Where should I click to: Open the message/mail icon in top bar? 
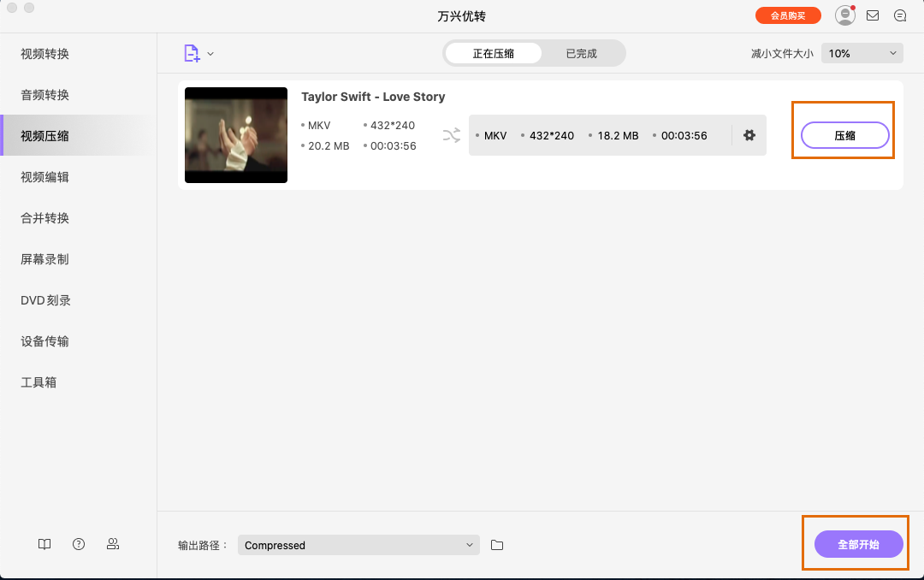[873, 15]
